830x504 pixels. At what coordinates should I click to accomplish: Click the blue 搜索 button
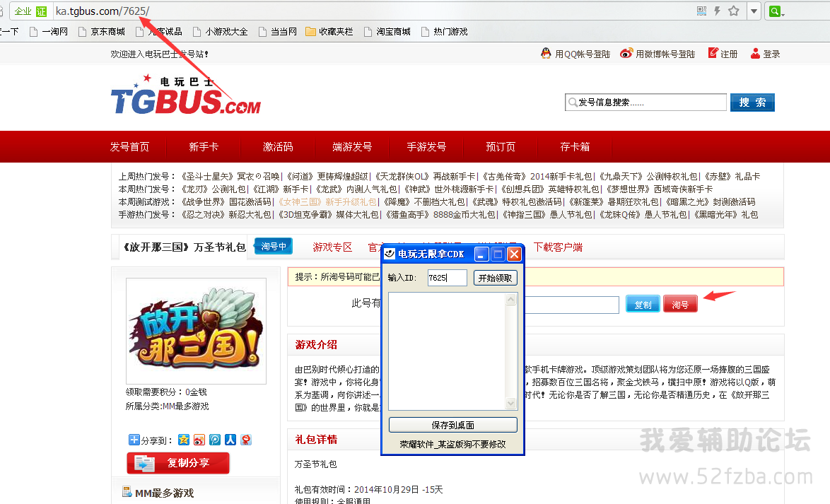coord(752,102)
